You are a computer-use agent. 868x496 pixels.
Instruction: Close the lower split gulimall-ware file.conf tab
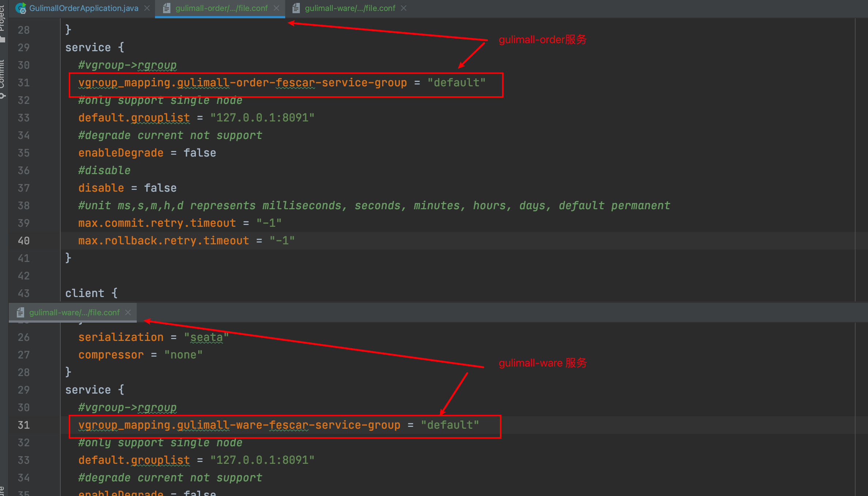pos(128,312)
